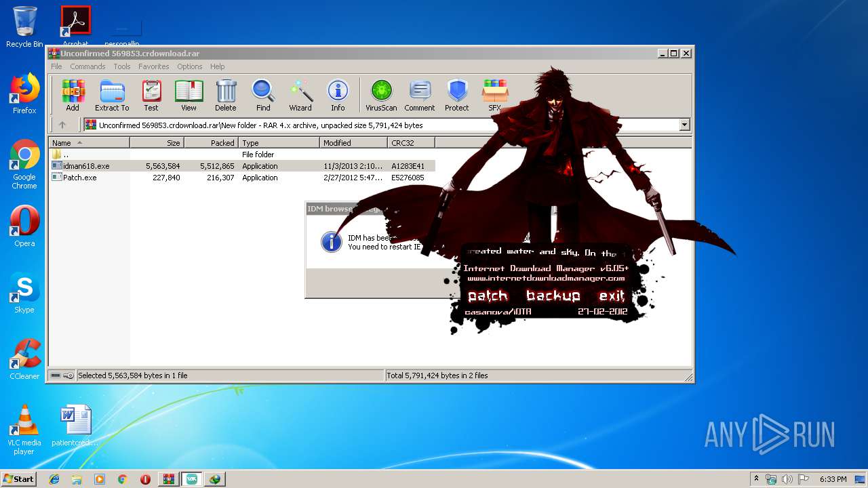Open the Favorites menu
Screen dimensions: 868x488
(154, 66)
